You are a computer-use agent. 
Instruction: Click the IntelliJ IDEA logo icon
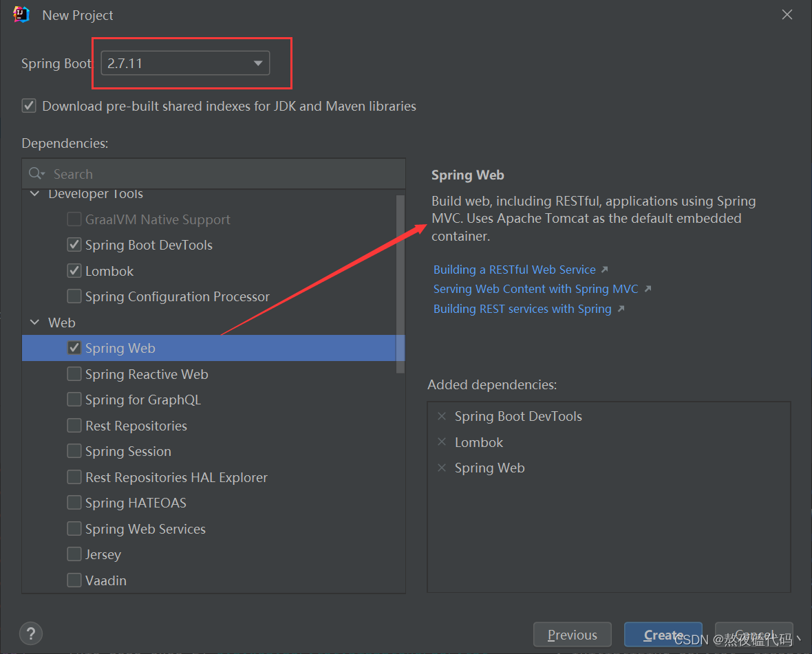(x=21, y=14)
